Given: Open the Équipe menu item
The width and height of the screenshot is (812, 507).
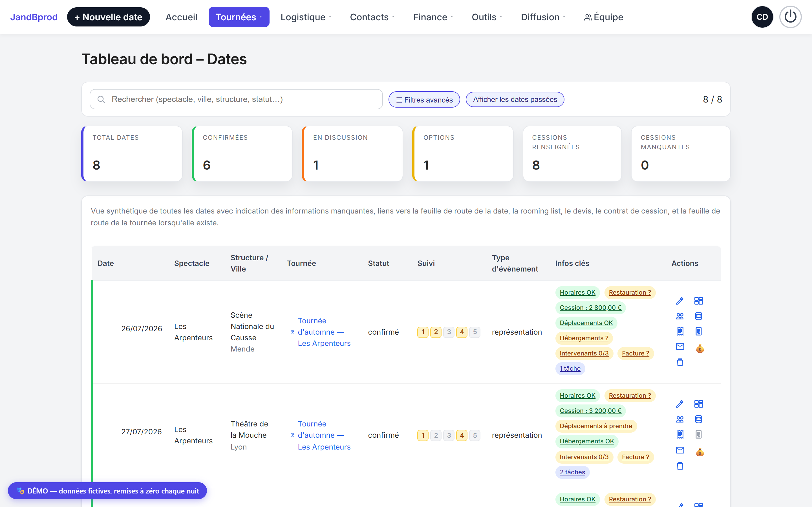Looking at the screenshot, I should tap(604, 17).
